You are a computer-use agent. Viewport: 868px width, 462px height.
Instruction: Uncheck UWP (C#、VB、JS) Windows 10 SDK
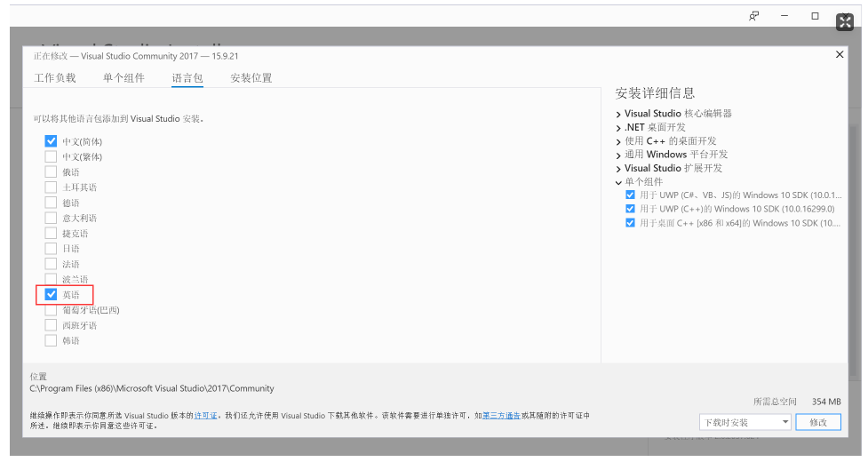pos(630,195)
